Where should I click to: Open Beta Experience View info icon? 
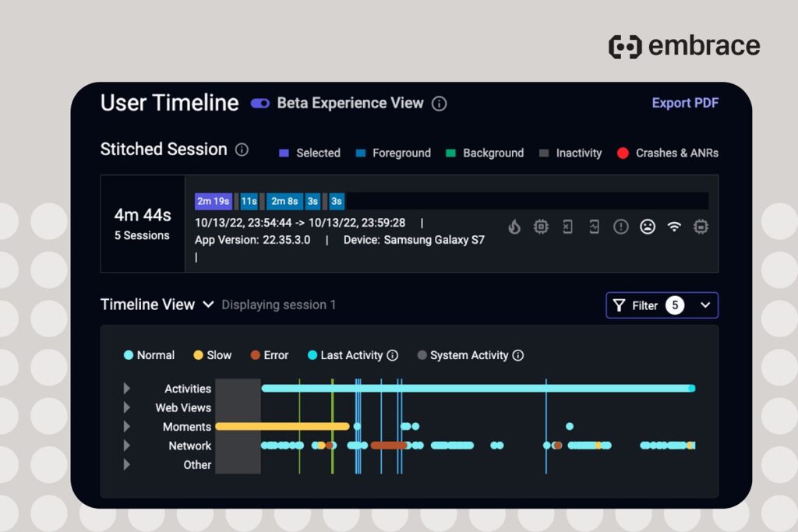tap(440, 104)
